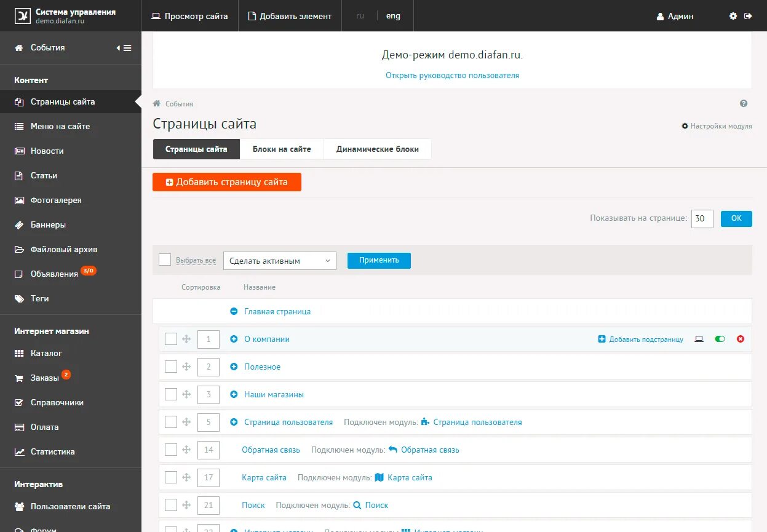Click the move handle for Обратная связь row
This screenshot has height=532, width=767.
point(186,450)
